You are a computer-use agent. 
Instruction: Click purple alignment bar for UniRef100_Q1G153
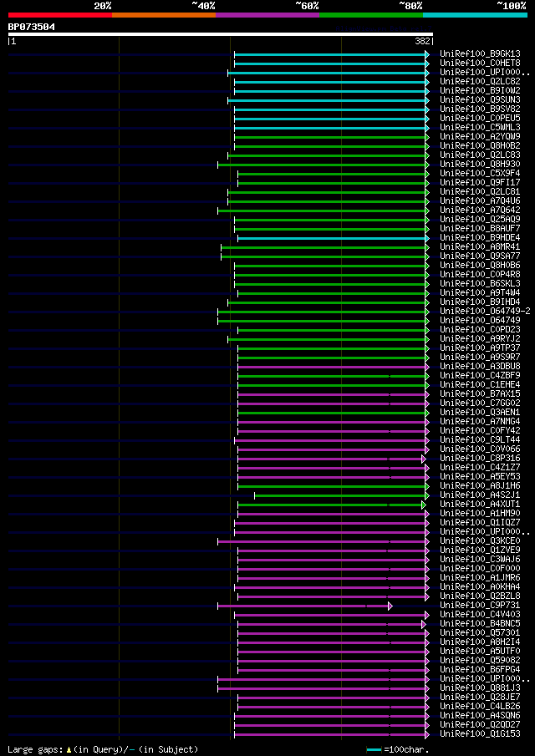(x=330, y=733)
